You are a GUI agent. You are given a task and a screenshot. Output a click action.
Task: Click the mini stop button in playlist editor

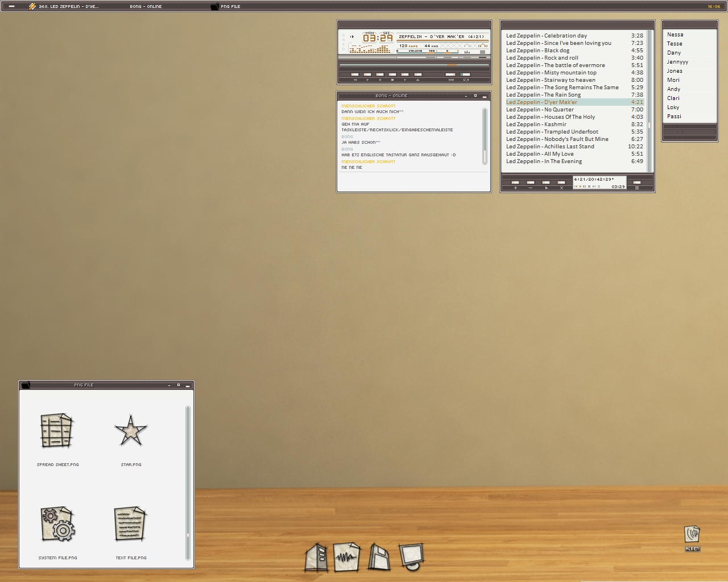coord(589,186)
